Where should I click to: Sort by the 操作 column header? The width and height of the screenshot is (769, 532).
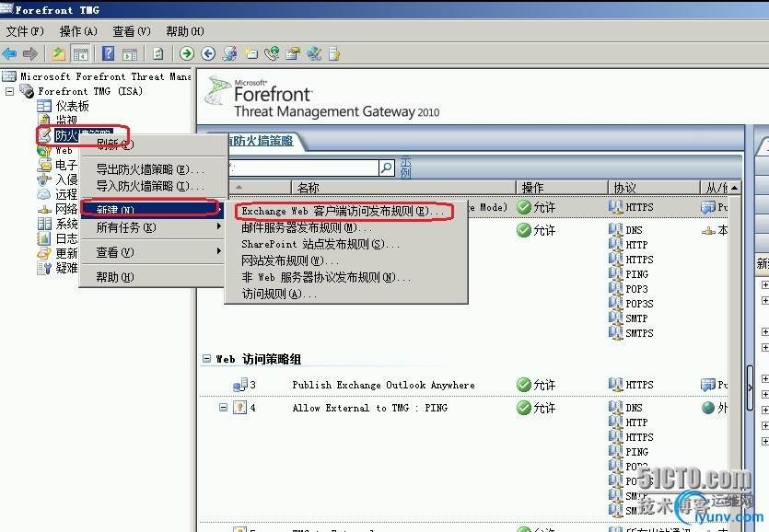coord(562,187)
